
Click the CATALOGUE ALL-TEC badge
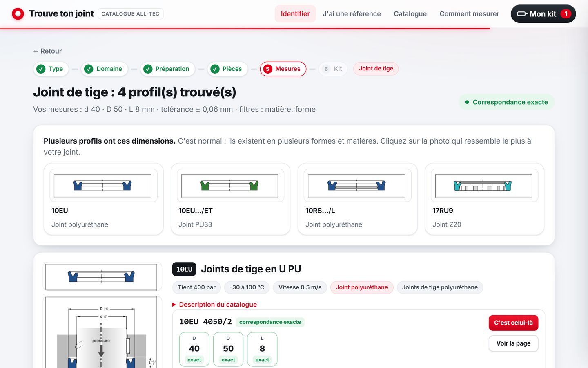click(x=131, y=14)
